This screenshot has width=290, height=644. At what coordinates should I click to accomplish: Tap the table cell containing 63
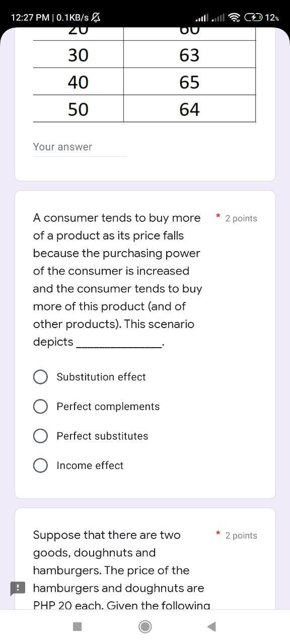(189, 55)
